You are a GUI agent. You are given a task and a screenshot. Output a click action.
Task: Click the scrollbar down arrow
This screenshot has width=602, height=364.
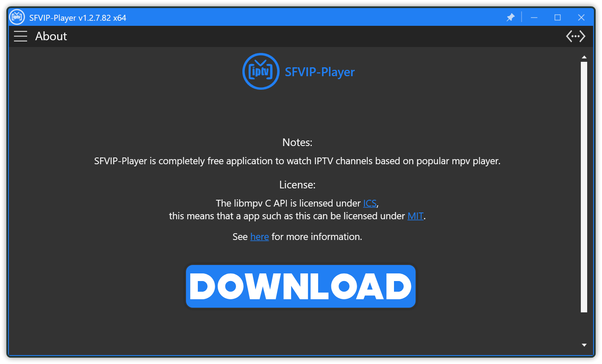[584, 345]
